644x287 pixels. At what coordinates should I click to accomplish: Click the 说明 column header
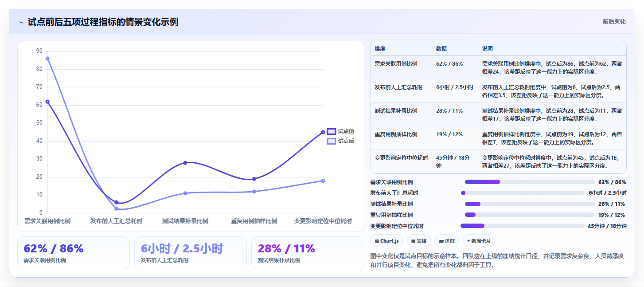pos(488,48)
